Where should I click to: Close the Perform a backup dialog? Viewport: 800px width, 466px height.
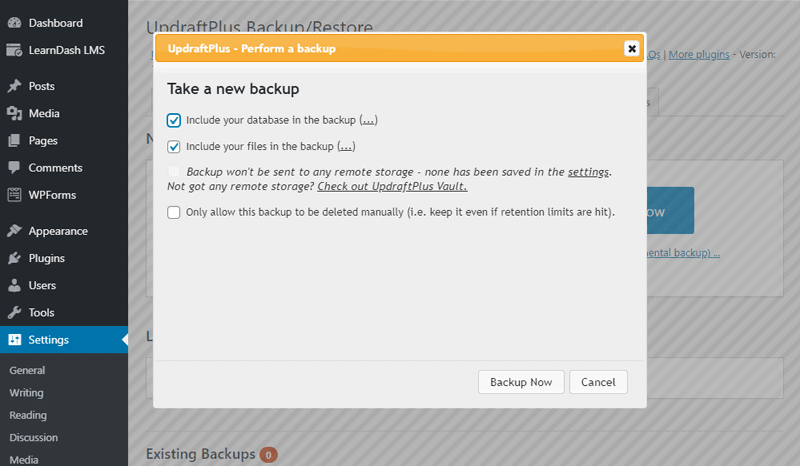pyautogui.click(x=632, y=48)
